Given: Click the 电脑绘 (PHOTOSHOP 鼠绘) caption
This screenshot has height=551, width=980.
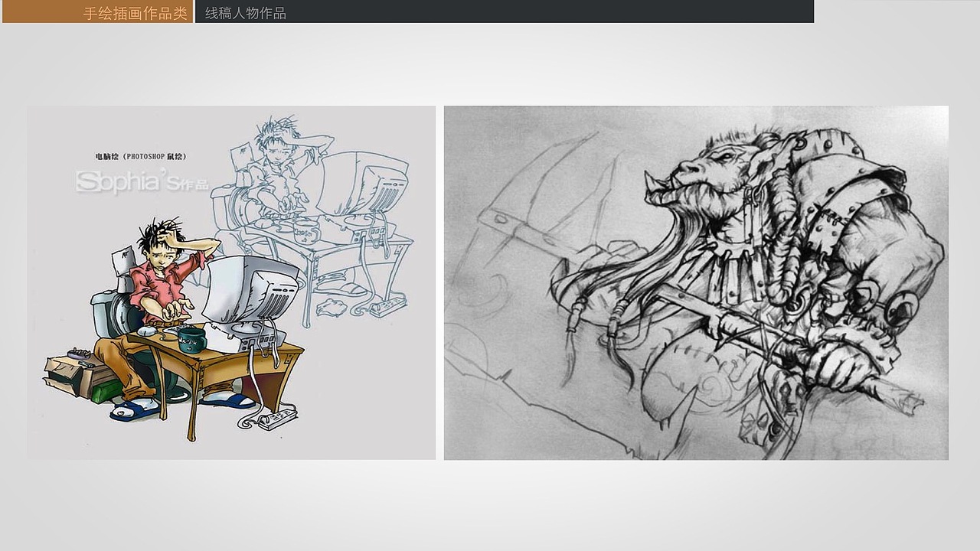Looking at the screenshot, I should [141, 156].
